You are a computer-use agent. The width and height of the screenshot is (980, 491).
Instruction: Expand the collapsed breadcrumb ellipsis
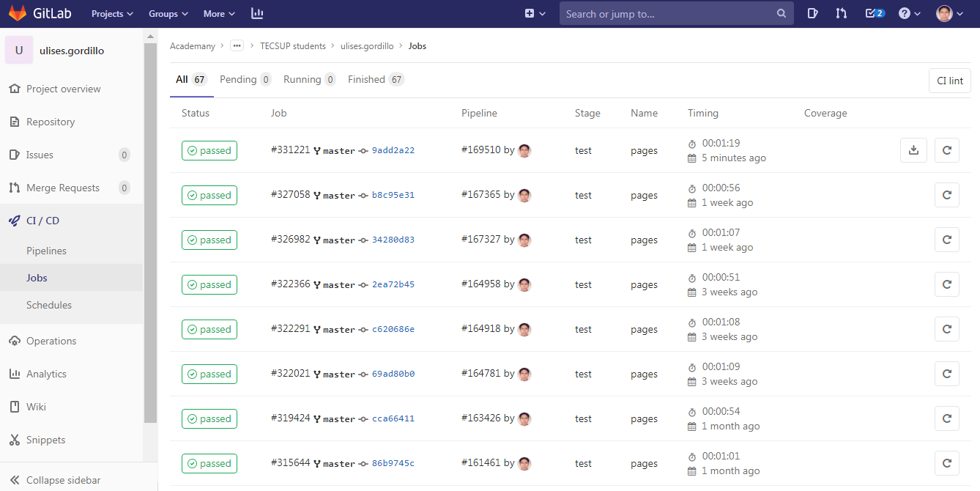[x=237, y=45]
